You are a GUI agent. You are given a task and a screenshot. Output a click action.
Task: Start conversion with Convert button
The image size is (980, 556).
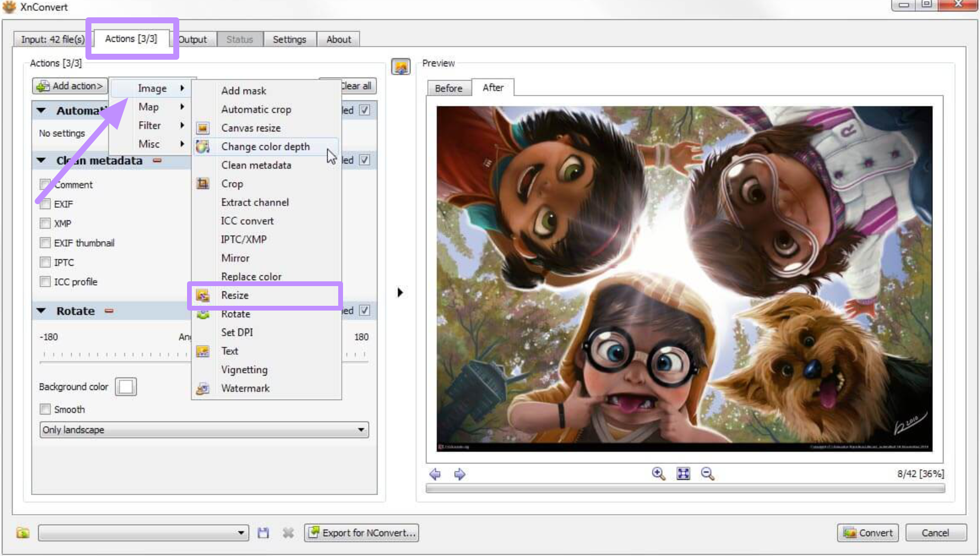click(868, 533)
